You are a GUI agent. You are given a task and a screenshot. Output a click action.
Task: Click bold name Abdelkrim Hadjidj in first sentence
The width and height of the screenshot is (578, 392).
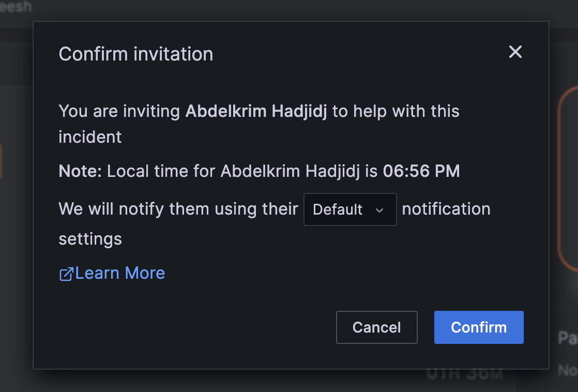(256, 111)
